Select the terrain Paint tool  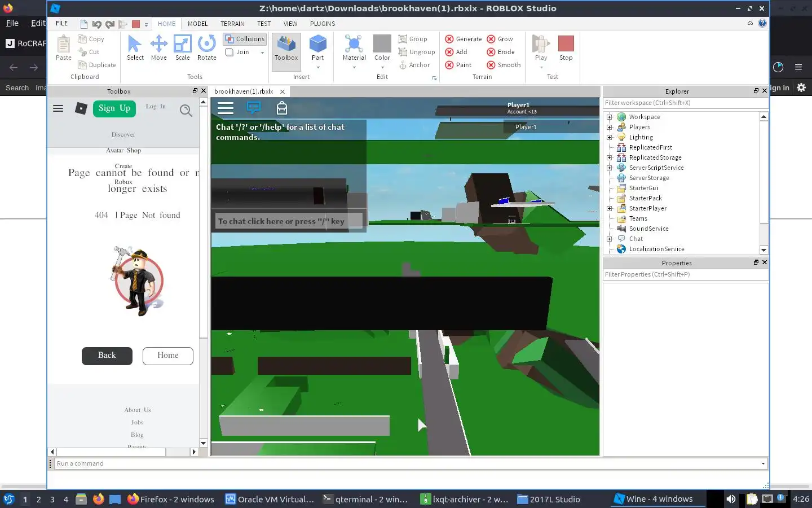(x=458, y=65)
